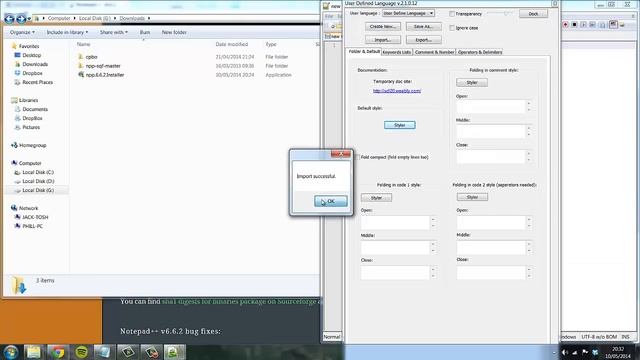Switch to the Keywords Lists tab
This screenshot has width=640, height=360.
pos(397,52)
